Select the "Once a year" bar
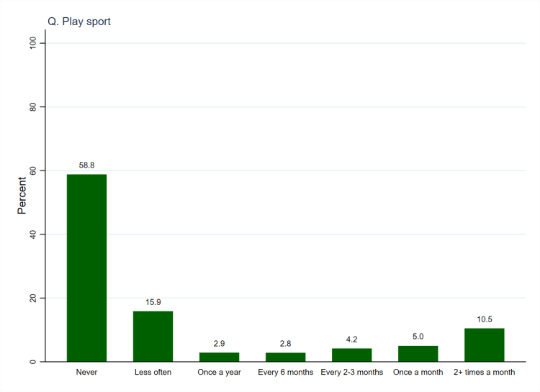This screenshot has width=540, height=392. [219, 357]
